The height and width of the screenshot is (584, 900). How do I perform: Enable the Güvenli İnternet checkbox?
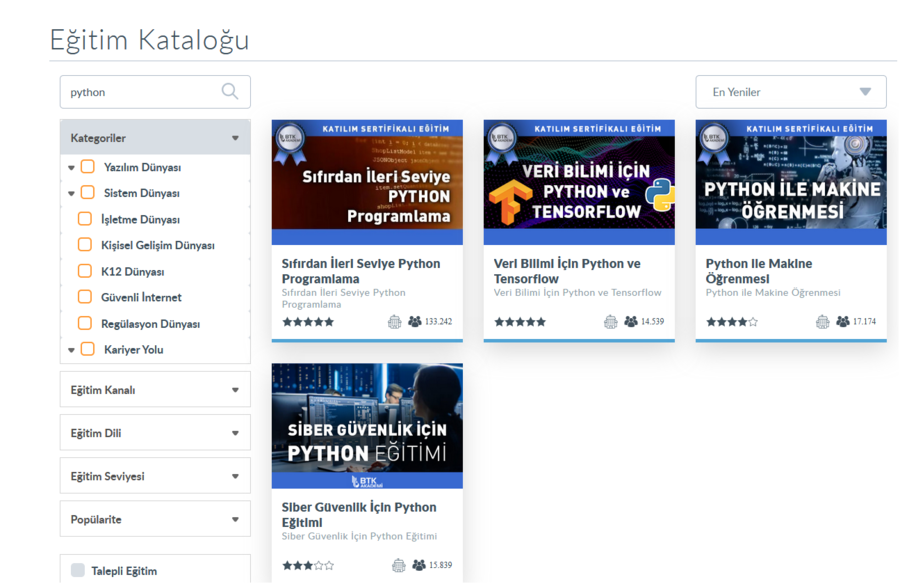coord(85,297)
